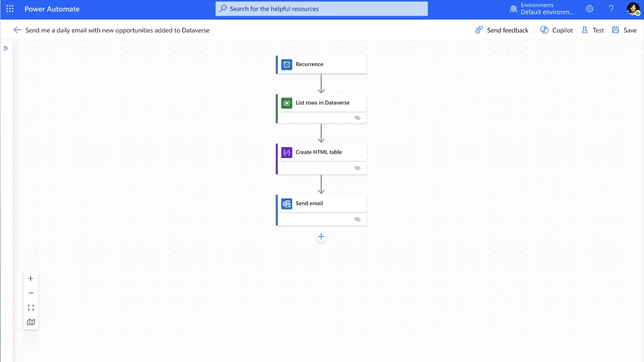Open the Copilot pane
This screenshot has width=644, height=362.
[556, 30]
